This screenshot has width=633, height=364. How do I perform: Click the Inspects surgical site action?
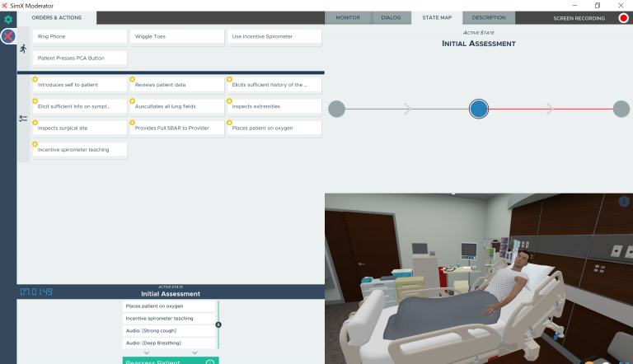80,128
